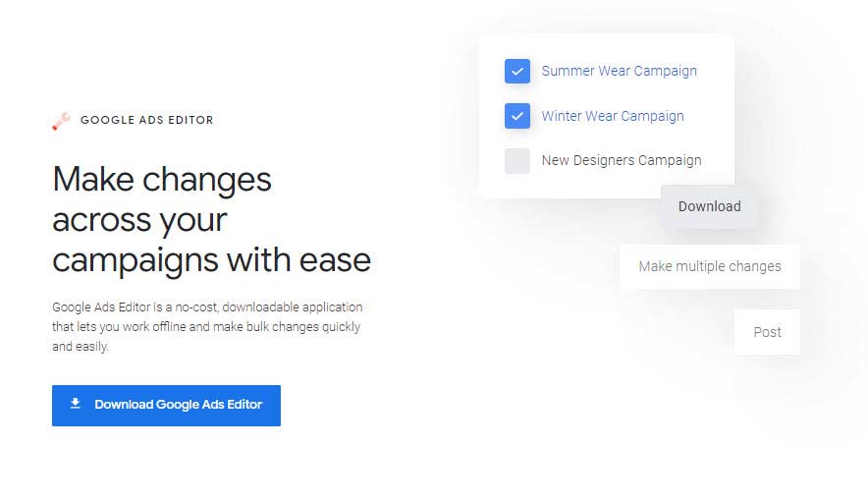Image resolution: width=868 pixels, height=502 pixels.
Task: Download Google Ads Editor via blue button
Action: [x=166, y=405]
